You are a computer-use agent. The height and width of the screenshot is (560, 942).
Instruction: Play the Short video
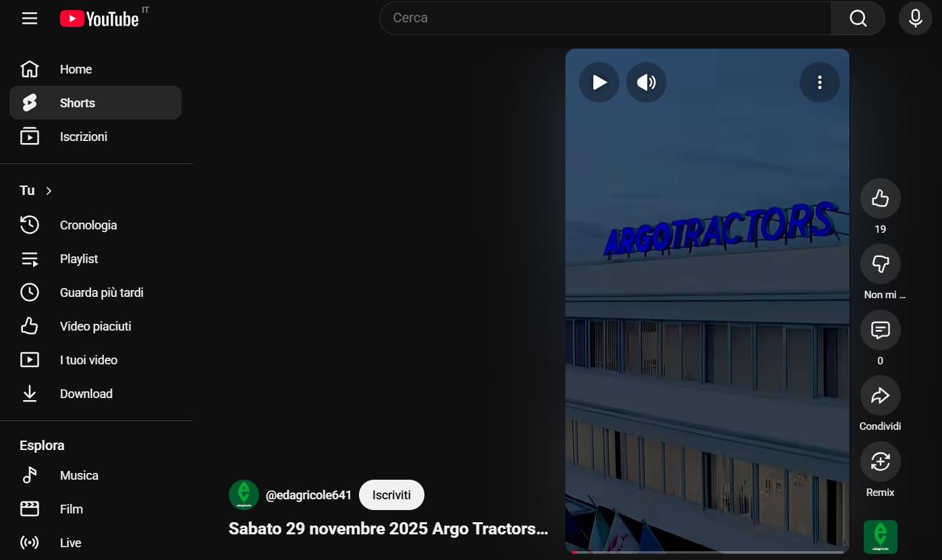click(x=599, y=82)
